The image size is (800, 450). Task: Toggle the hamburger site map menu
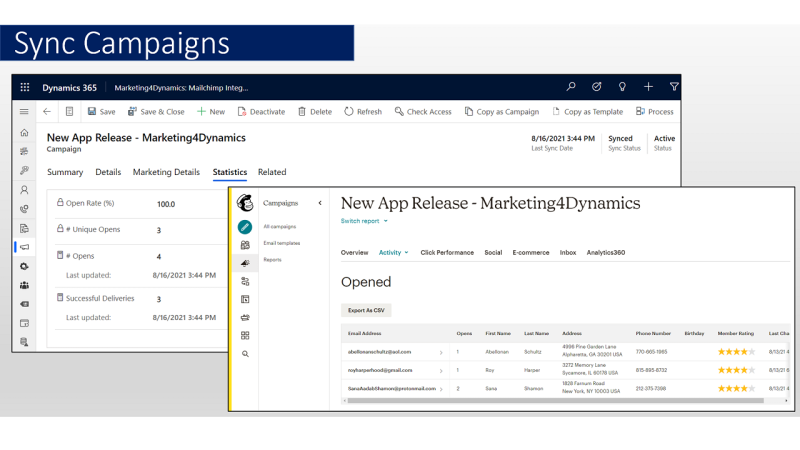24,112
